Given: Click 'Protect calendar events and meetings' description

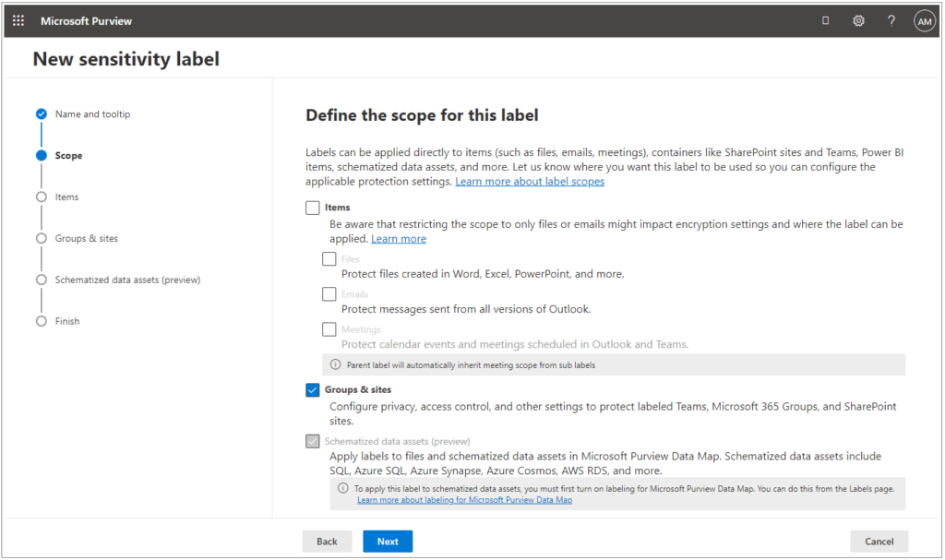Looking at the screenshot, I should pyautogui.click(x=515, y=344).
